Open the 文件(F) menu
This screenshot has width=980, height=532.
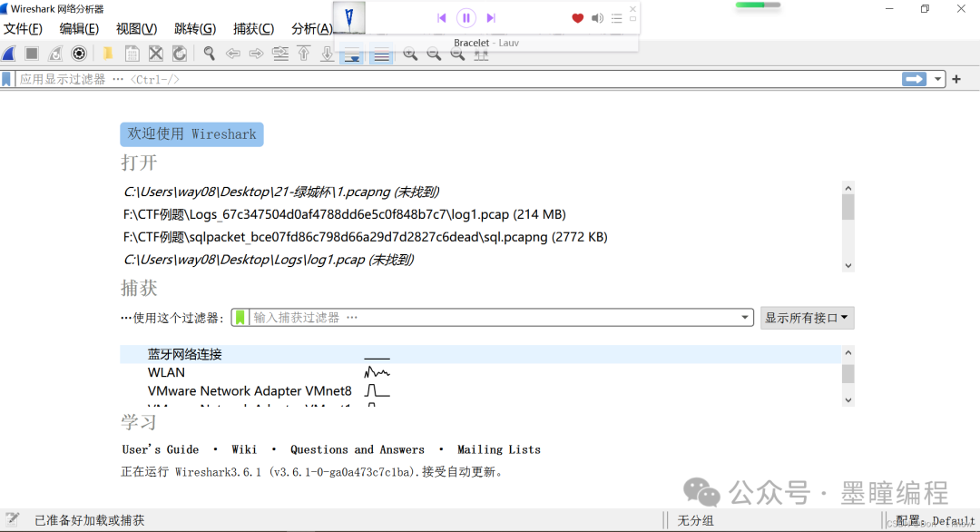click(x=23, y=29)
